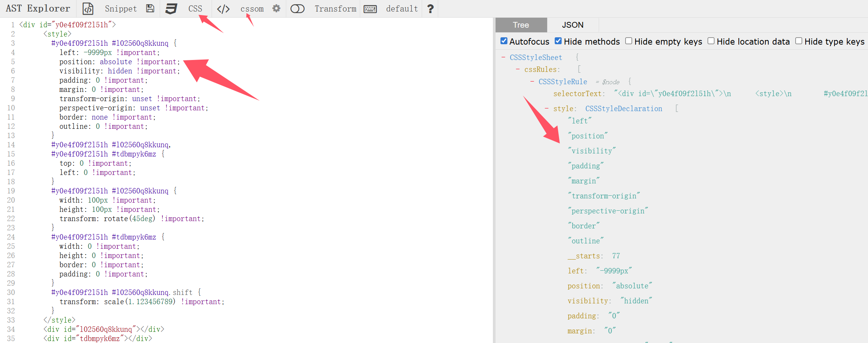This screenshot has height=343, width=868.
Task: Click the parser angle-brackets code icon
Action: [x=223, y=8]
